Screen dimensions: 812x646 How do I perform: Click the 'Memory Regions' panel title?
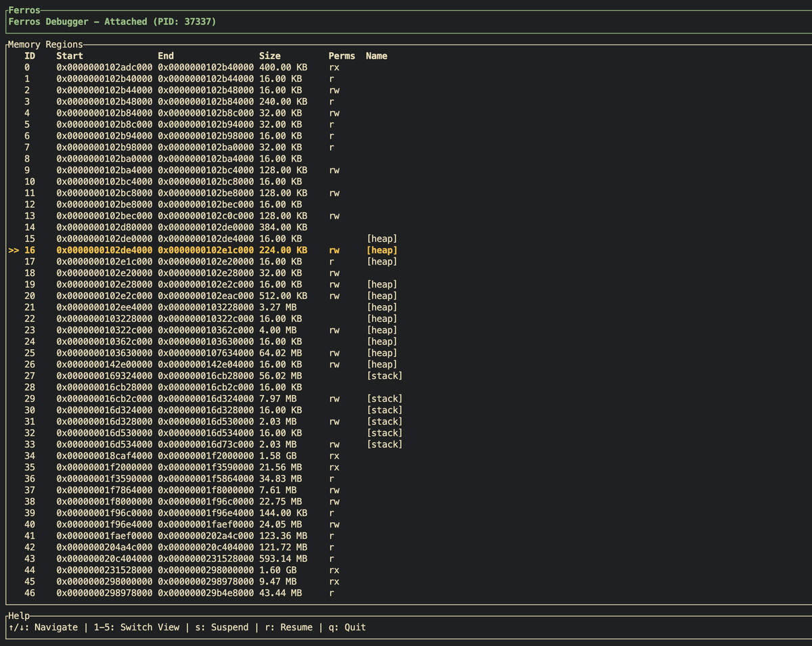[45, 45]
